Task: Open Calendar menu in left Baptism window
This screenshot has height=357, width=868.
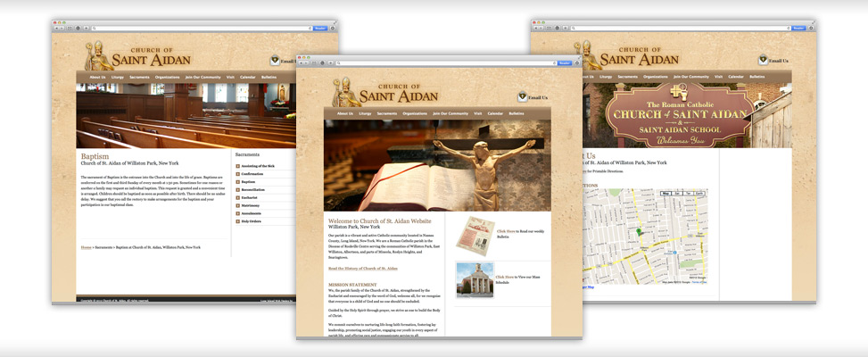Action: (x=247, y=77)
